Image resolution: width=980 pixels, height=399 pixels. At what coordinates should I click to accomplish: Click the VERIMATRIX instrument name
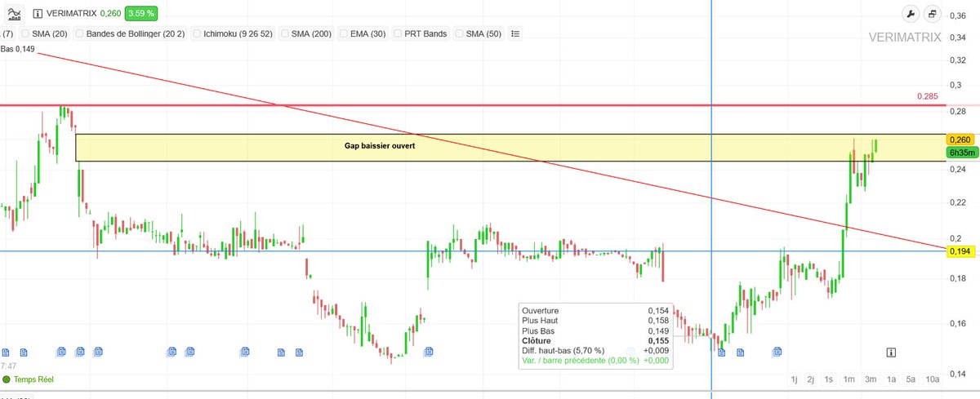(73, 14)
